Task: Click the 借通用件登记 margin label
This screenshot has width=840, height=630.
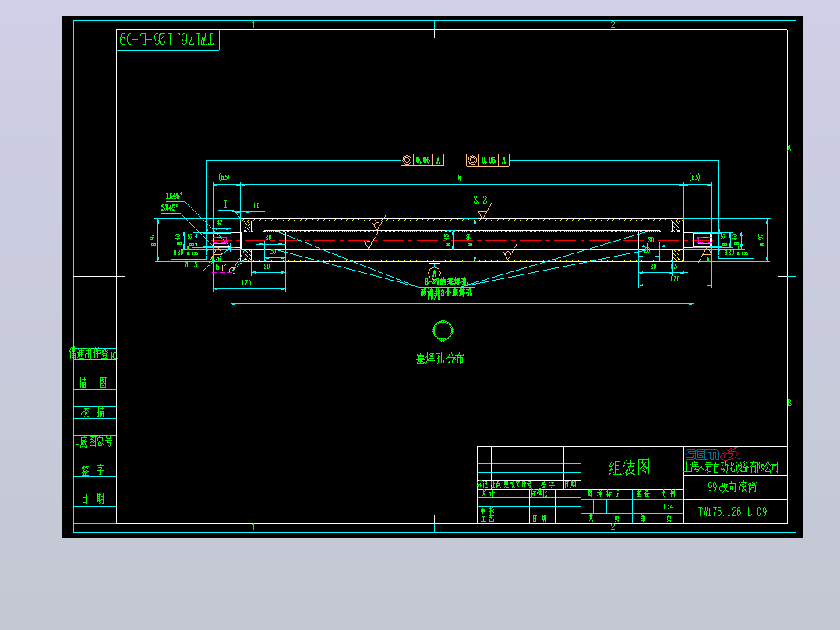Action: click(x=93, y=353)
